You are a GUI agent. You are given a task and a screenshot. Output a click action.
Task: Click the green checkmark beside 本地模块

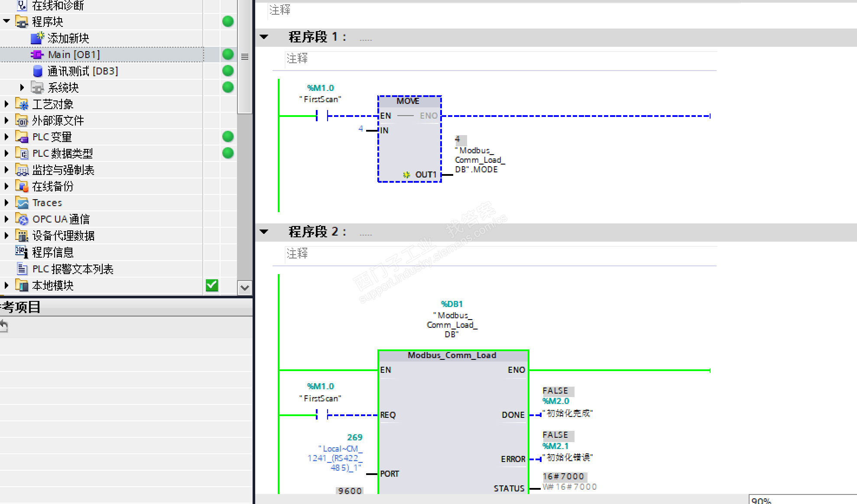coord(212,285)
